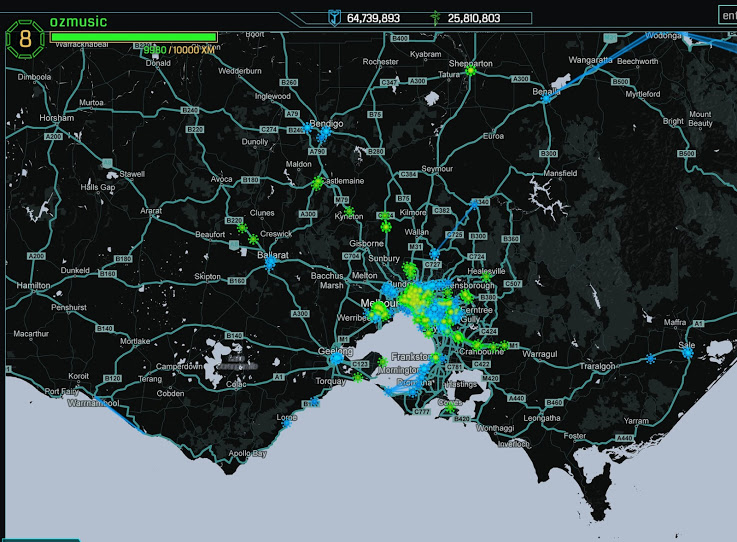737x542 pixels.
Task: Click the Traralgon town label
Action: (x=597, y=366)
